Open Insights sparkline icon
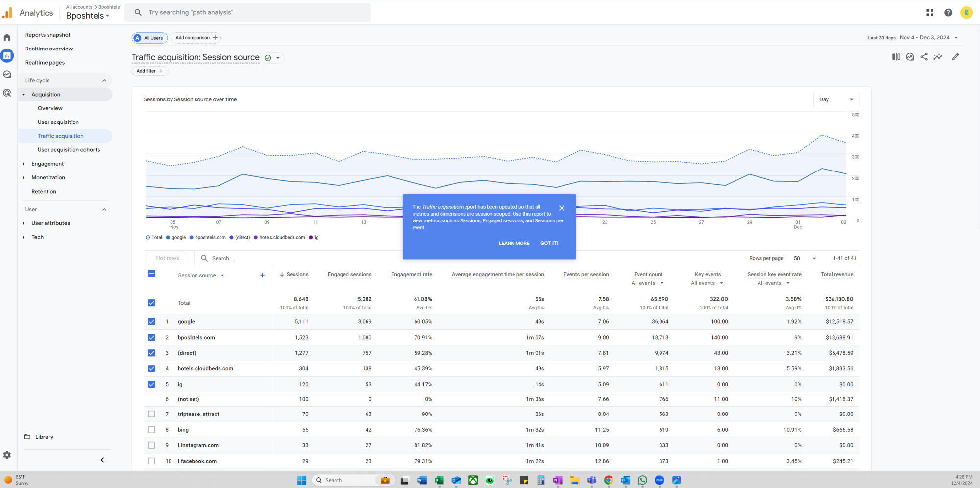 [x=938, y=57]
